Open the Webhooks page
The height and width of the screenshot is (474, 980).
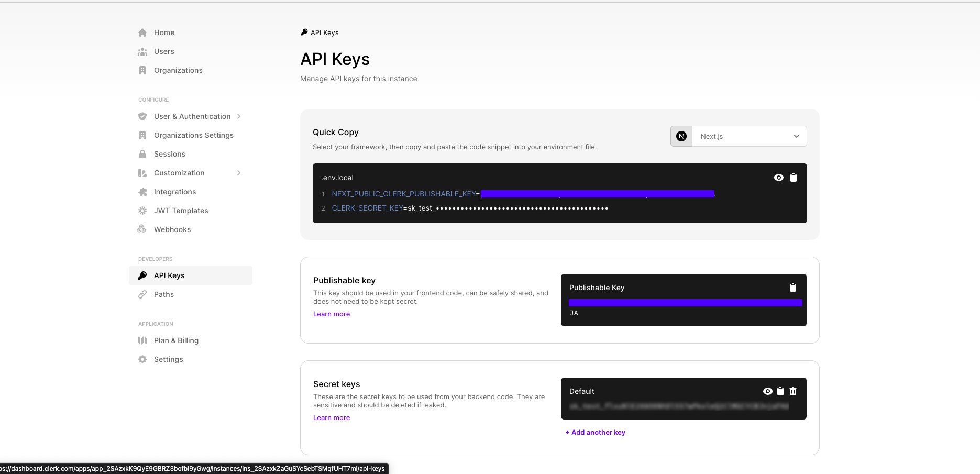click(x=172, y=229)
